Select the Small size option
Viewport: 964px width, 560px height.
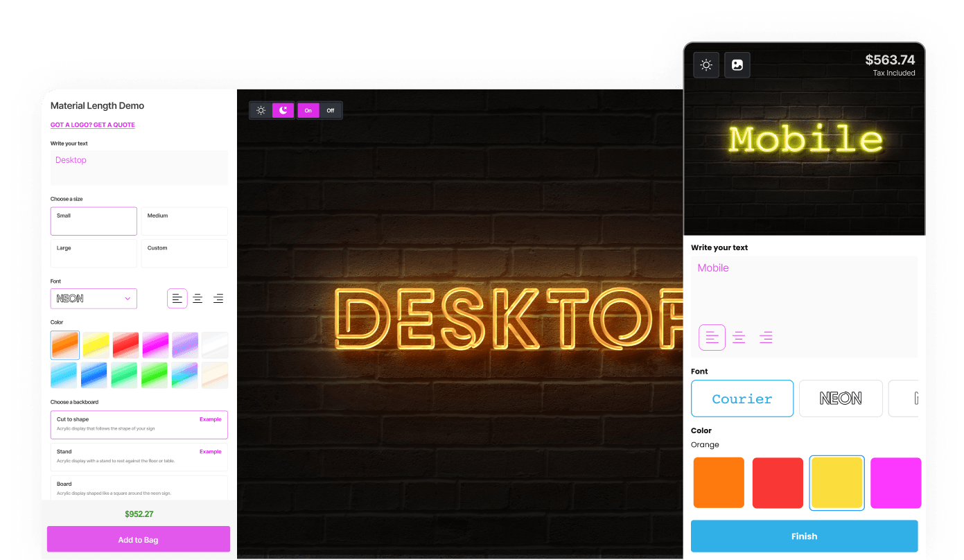click(x=94, y=220)
